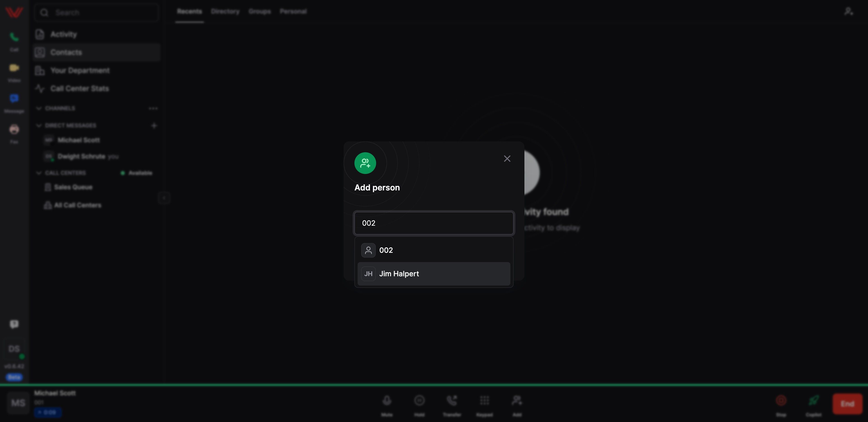Mute the microphone in call bar
Image resolution: width=868 pixels, height=422 pixels.
pos(387,401)
